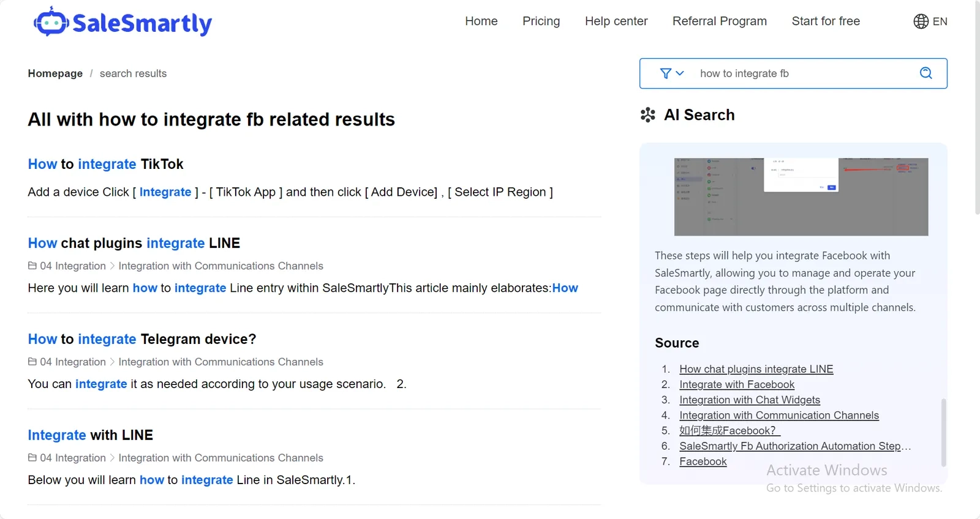This screenshot has width=980, height=519.
Task: Open the globe language selector icon
Action: tap(921, 21)
